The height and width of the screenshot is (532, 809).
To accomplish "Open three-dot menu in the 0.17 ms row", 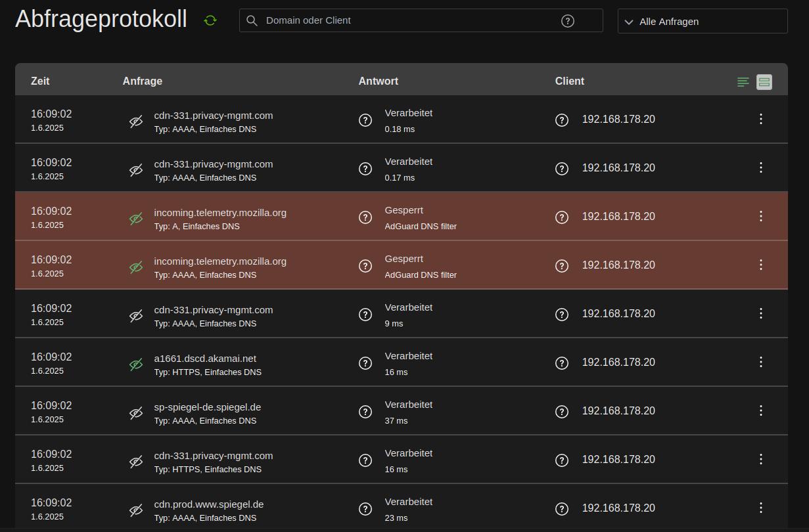I will coord(761,167).
